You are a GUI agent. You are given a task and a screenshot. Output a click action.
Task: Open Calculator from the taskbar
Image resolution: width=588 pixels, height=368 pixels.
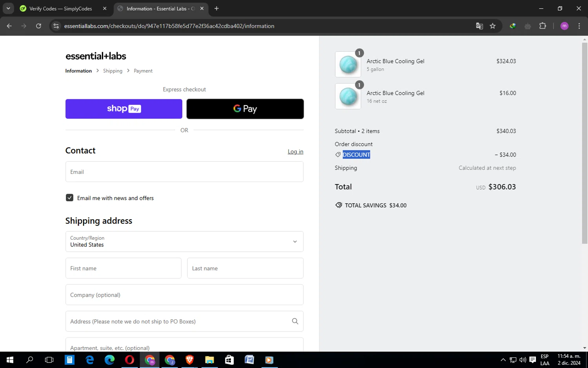tap(69, 360)
